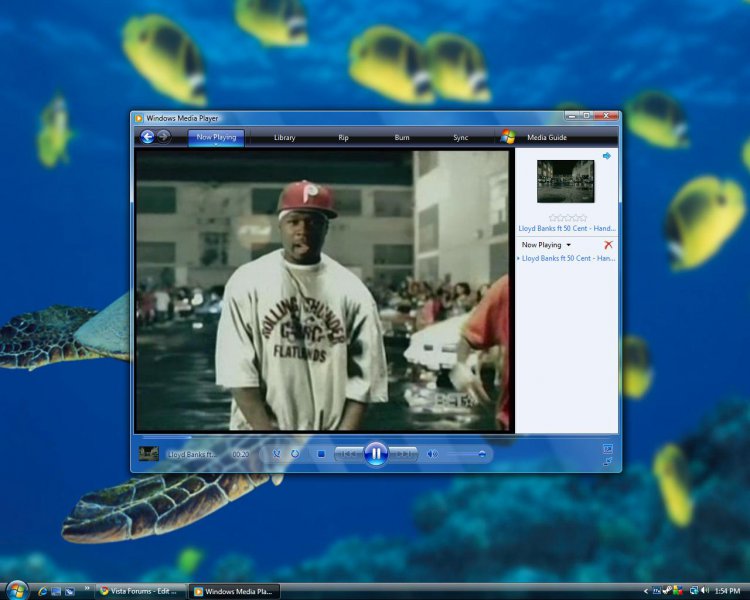Image resolution: width=750 pixels, height=600 pixels.
Task: Clear the list pane with red X
Action: point(608,244)
